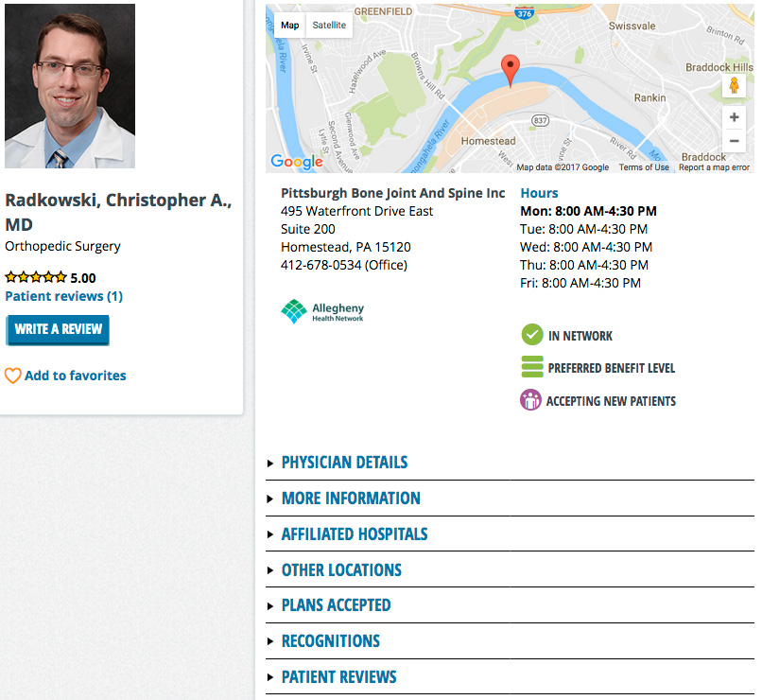762x700 pixels.
Task: Click the Allegheny Health Network logo
Action: [x=322, y=311]
